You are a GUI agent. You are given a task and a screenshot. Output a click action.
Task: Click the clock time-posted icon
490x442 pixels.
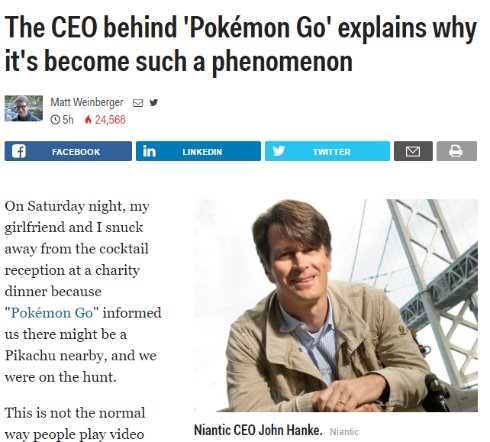pos(55,120)
